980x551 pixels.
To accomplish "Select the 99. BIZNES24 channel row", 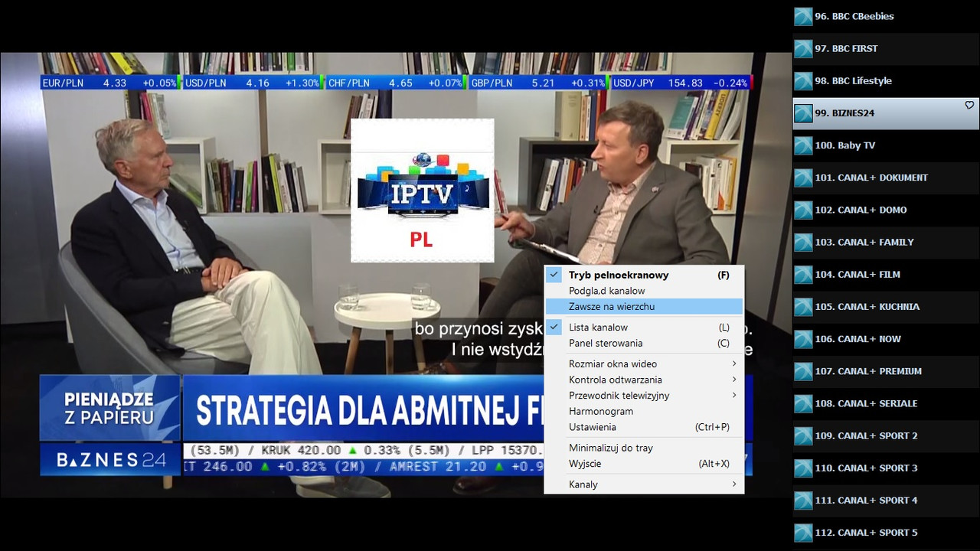I will (886, 113).
